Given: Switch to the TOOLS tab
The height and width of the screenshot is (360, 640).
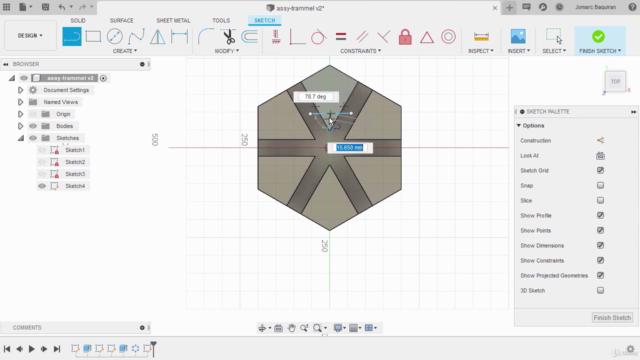Looking at the screenshot, I should (221, 20).
